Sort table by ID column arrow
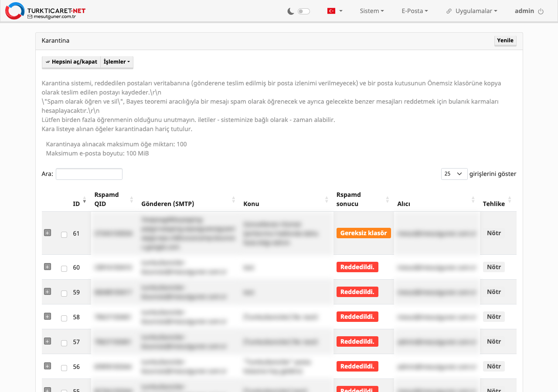The image size is (558, 392). pos(84,201)
